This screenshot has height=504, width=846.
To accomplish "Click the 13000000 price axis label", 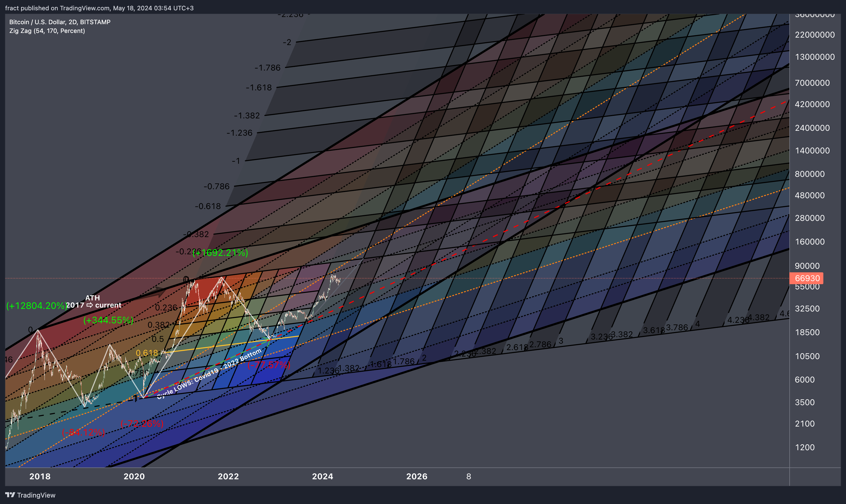I will point(815,57).
